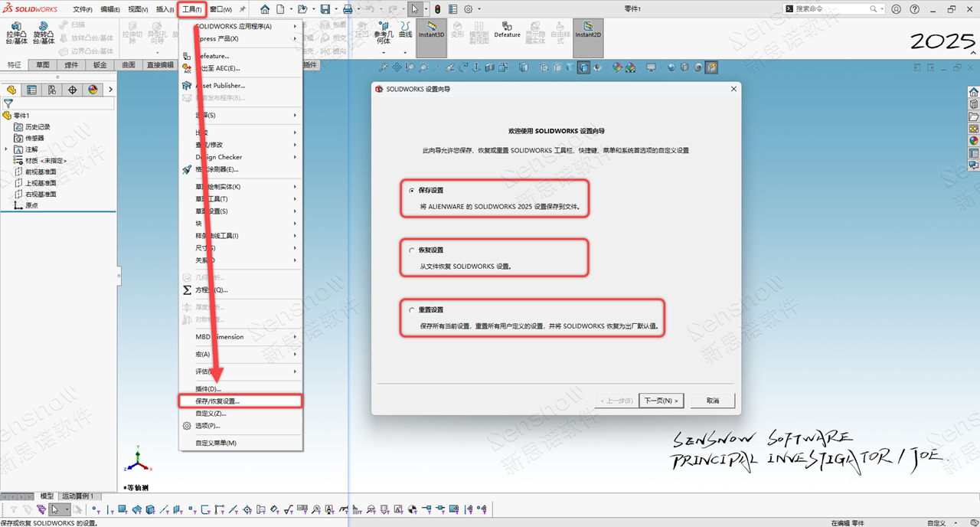This screenshot has width=980, height=527.
Task: Open the PropertyManager panel tab
Action: [x=31, y=90]
